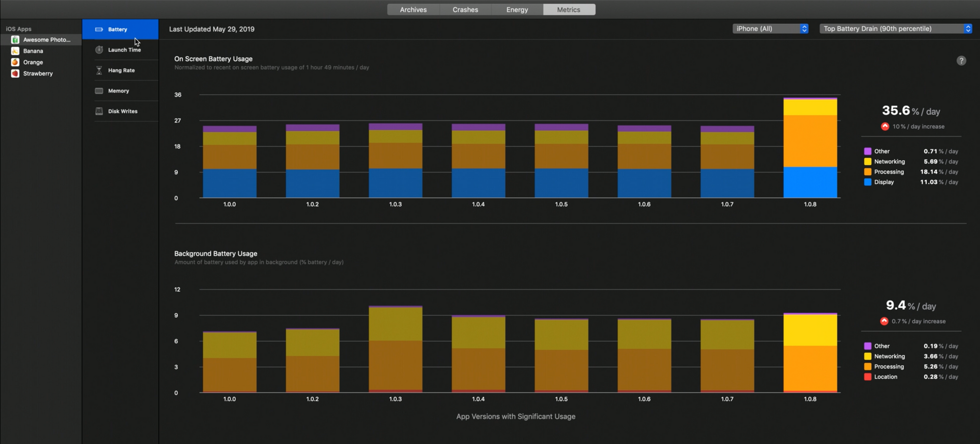This screenshot has height=444, width=980.
Task: Click the blue Display legend swatch
Action: coord(868,182)
